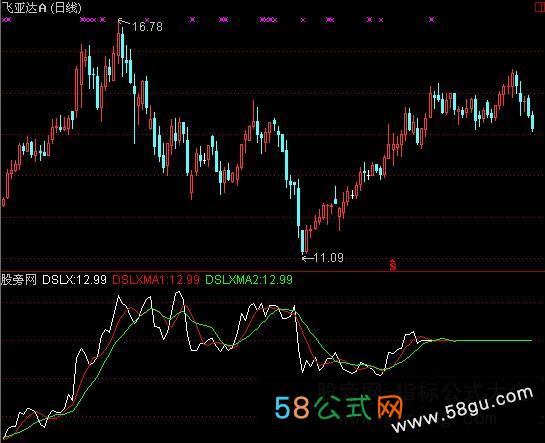
Task: Click the red box icon in top-right corner
Action: point(541,8)
